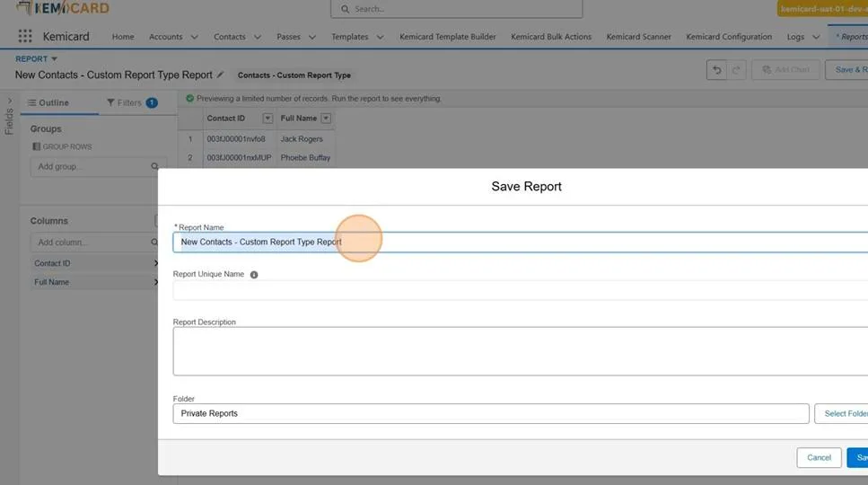Open the App Launcher grid icon
The width and height of the screenshot is (868, 485).
pyautogui.click(x=25, y=36)
